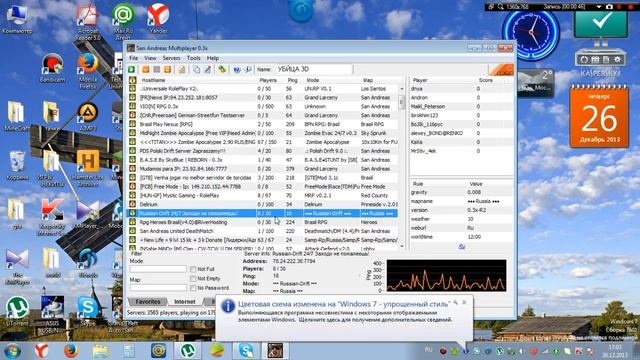Open the View menu
This screenshot has width=640, height=360.
[x=150, y=58]
